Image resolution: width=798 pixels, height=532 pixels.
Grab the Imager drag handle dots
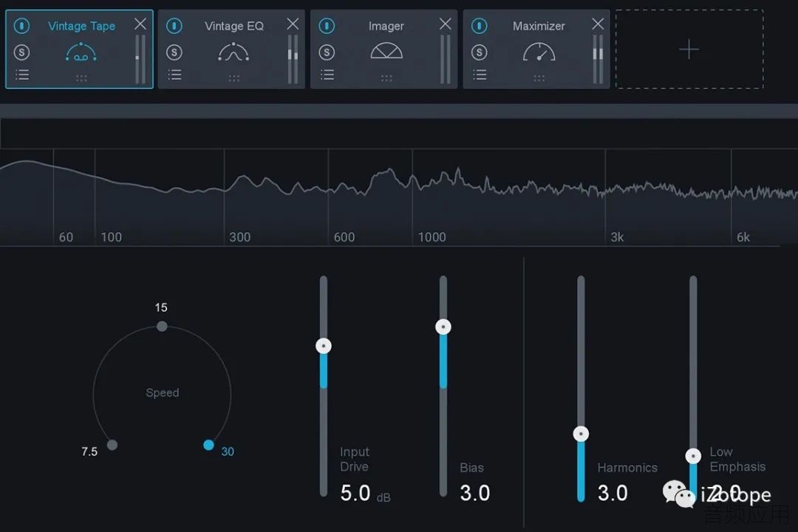tap(386, 78)
